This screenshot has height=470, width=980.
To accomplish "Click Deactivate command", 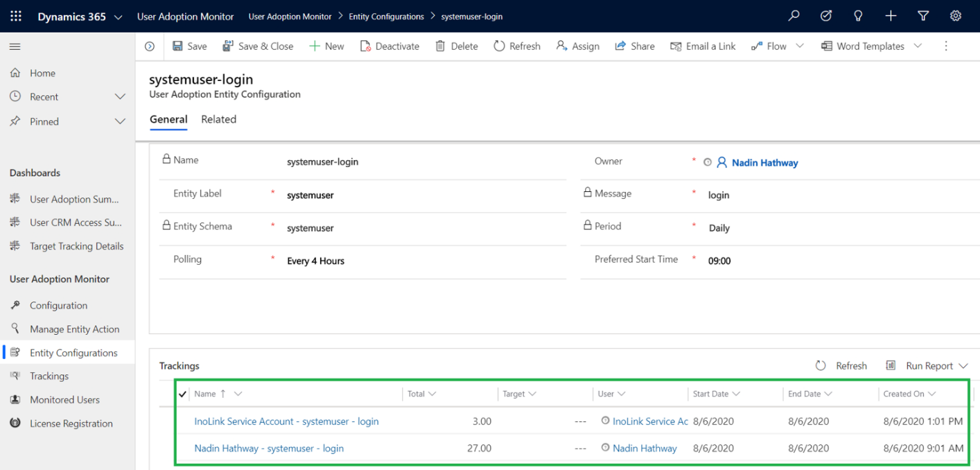I will pyautogui.click(x=390, y=46).
